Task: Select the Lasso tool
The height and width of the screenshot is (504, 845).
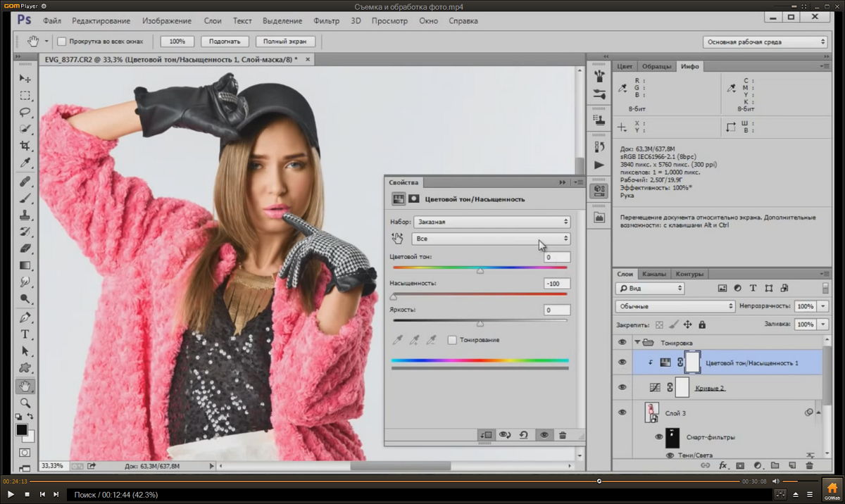Action: coord(25,112)
